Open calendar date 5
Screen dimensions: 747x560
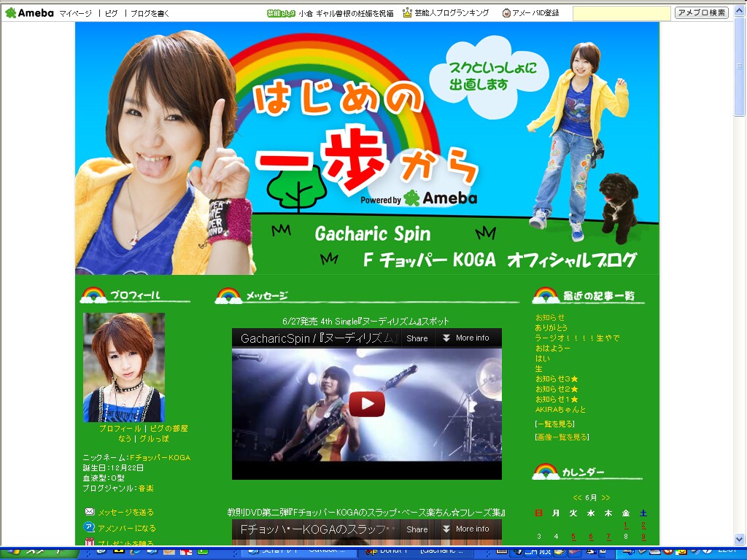(x=573, y=537)
